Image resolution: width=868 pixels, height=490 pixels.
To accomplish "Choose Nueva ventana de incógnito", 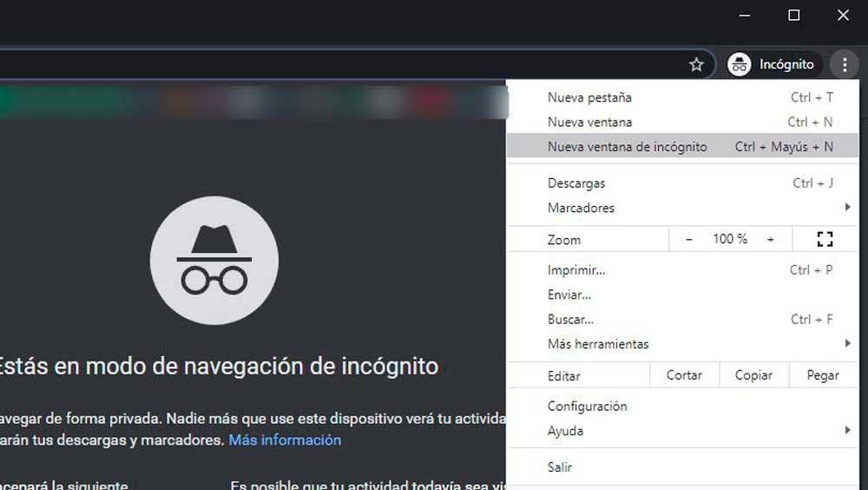I will 627,147.
